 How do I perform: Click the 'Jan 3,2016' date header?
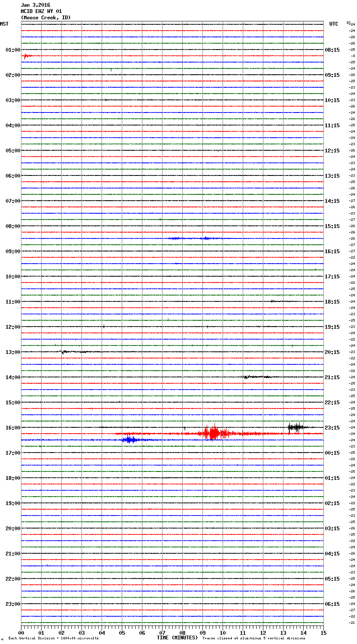(35, 5)
